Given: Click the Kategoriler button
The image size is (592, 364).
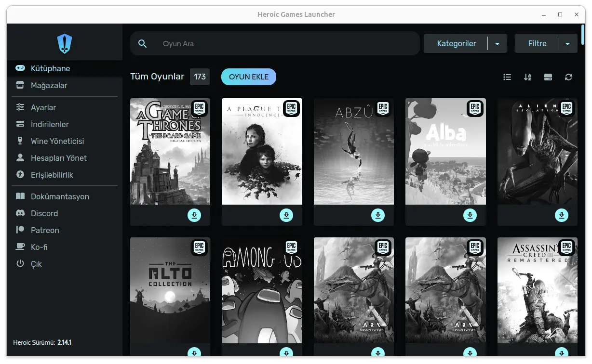Looking at the screenshot, I should pos(456,44).
